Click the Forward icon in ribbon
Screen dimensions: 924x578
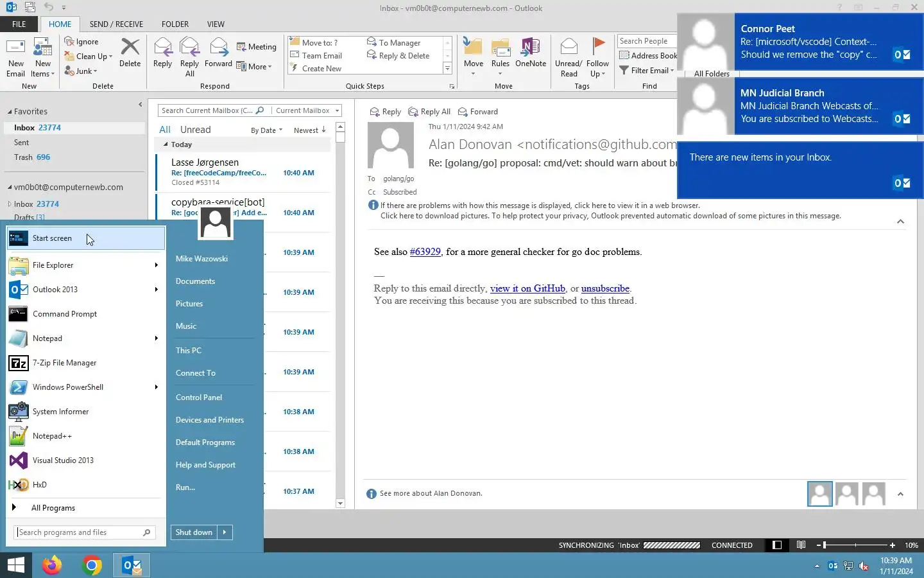coord(218,53)
